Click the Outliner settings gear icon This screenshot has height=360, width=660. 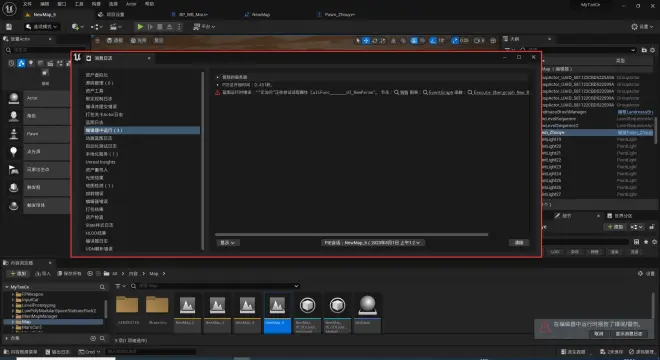(x=653, y=50)
